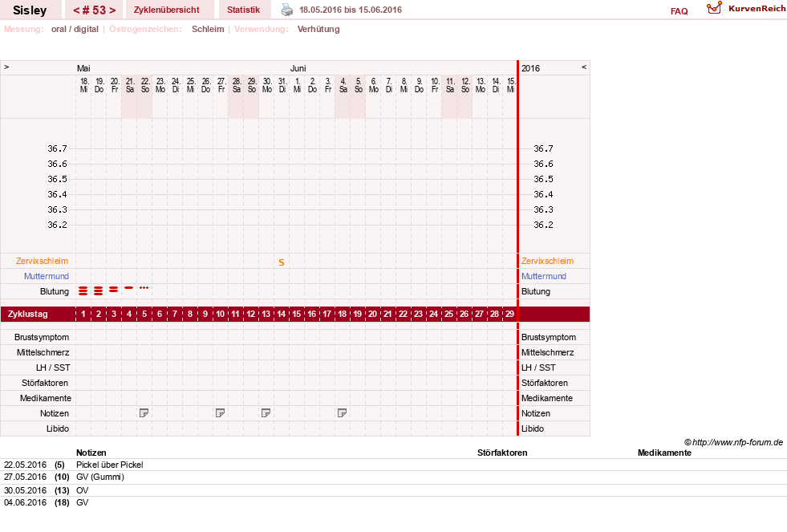Click the light bleeding dash on day 4

129,287
